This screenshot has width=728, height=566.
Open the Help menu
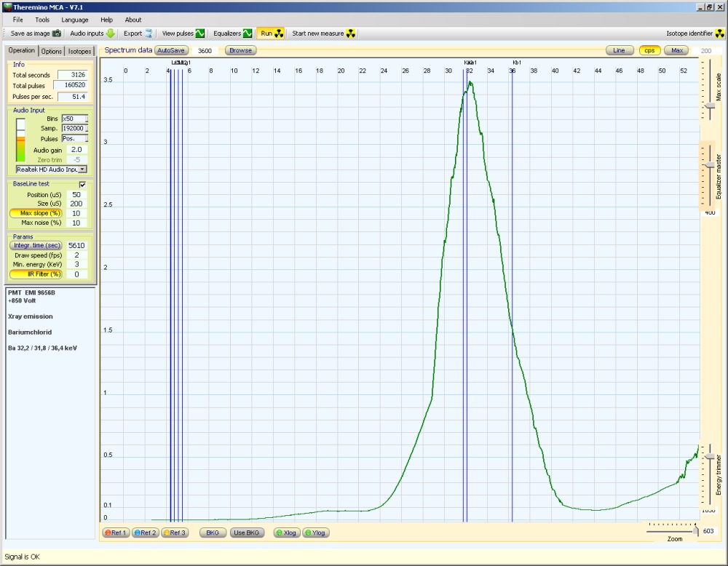(x=106, y=20)
